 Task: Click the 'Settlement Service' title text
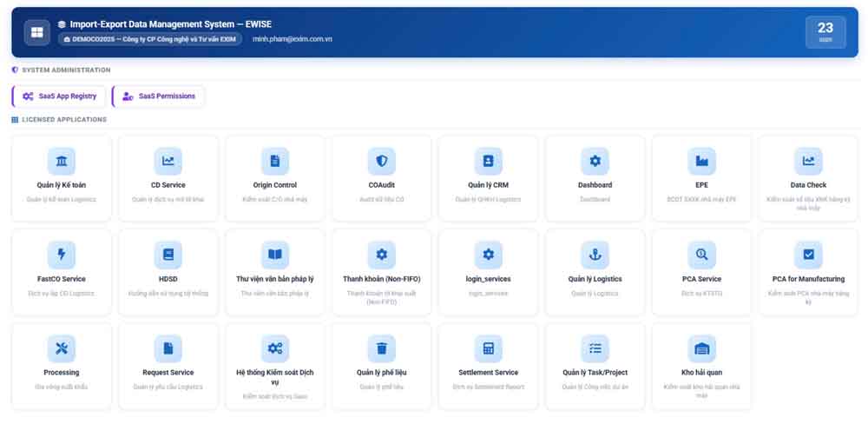(488, 373)
